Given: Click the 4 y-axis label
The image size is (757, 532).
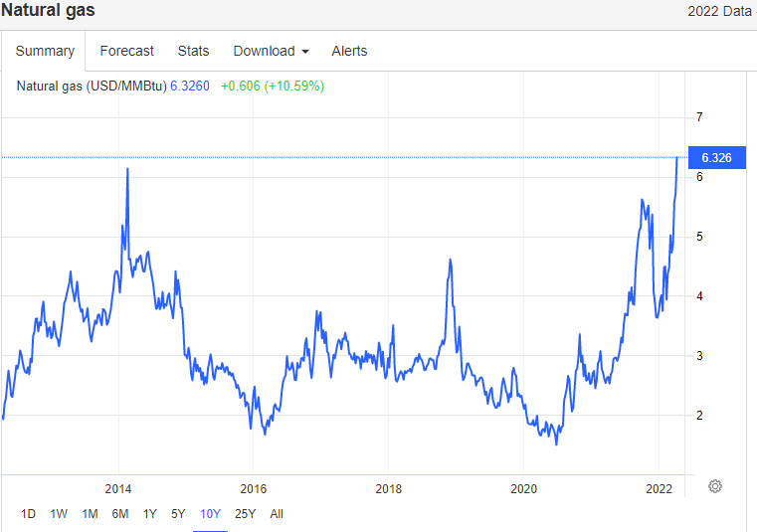Looking at the screenshot, I should 699,296.
